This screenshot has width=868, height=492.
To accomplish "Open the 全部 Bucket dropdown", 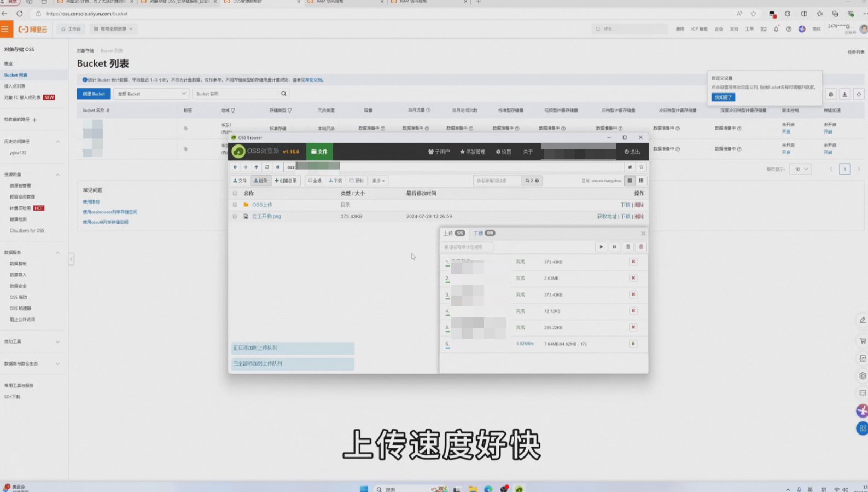I will coord(152,94).
